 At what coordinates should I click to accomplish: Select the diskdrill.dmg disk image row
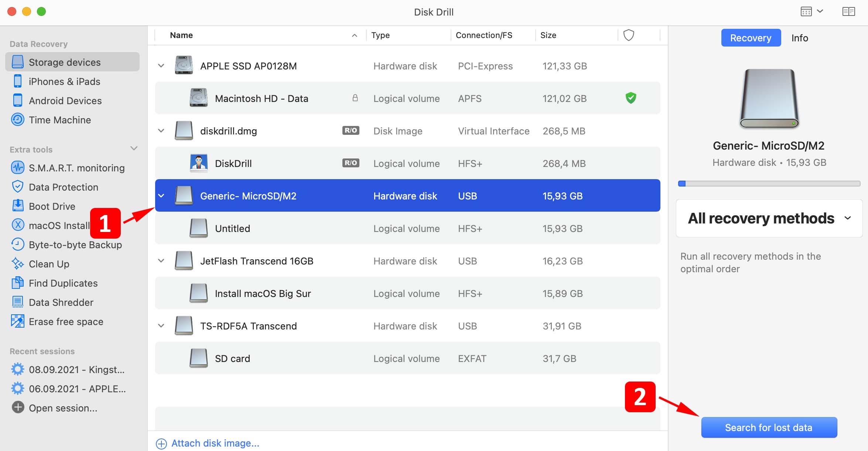click(x=407, y=130)
